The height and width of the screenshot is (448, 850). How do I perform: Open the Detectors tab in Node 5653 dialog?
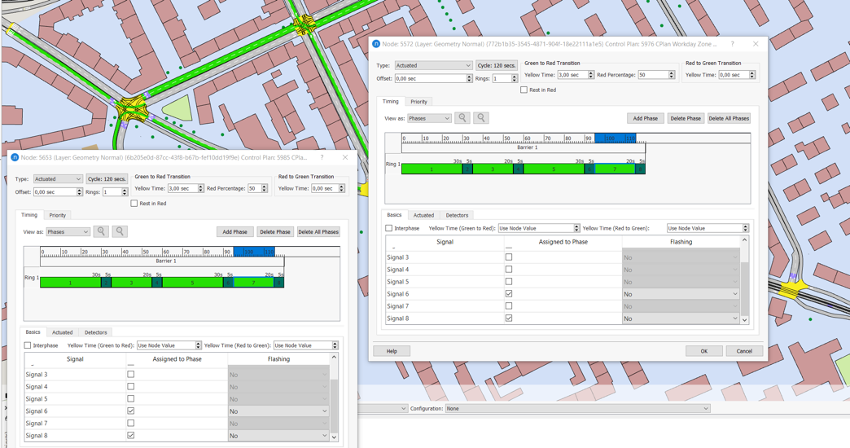coord(96,332)
